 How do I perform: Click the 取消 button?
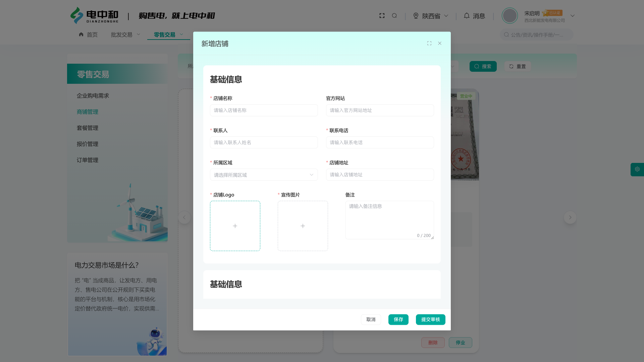pyautogui.click(x=371, y=319)
